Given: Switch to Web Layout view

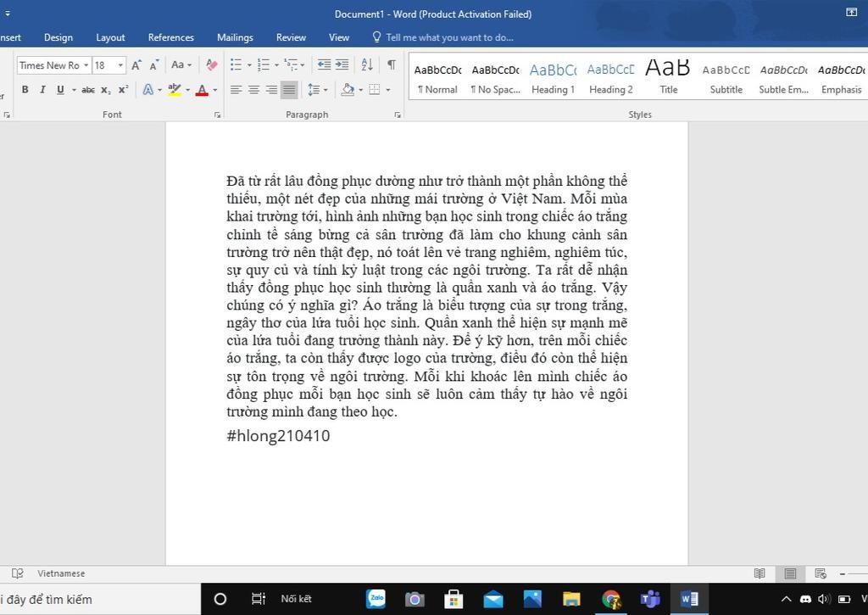Looking at the screenshot, I should [821, 573].
